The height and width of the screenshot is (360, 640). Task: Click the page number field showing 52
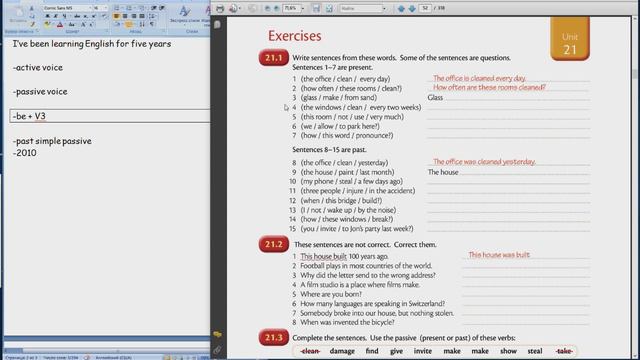point(425,8)
